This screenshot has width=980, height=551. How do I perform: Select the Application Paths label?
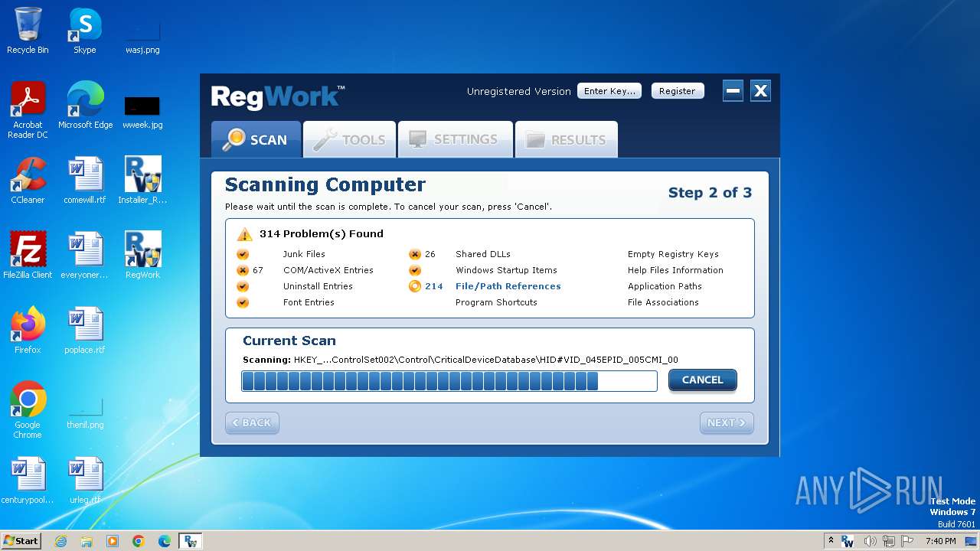(665, 286)
